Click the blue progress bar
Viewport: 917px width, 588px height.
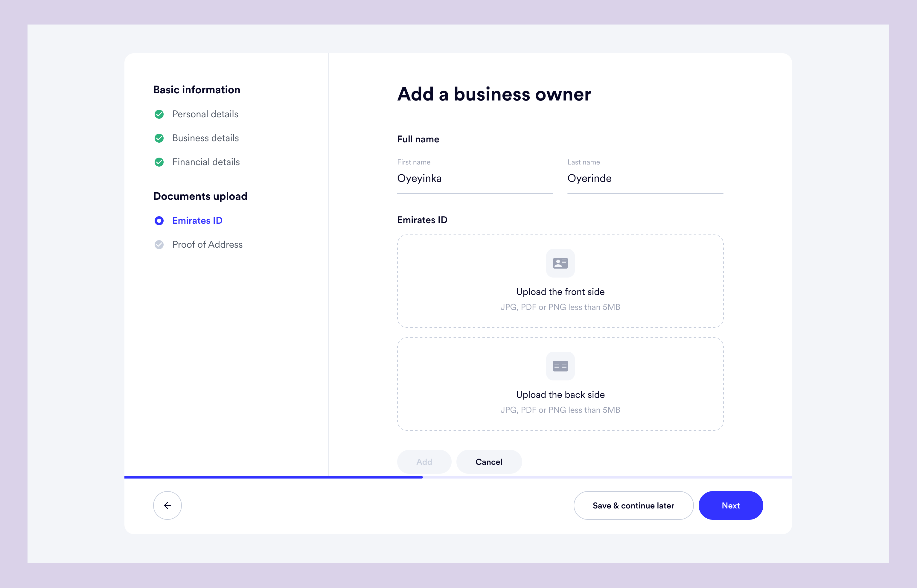tap(273, 477)
